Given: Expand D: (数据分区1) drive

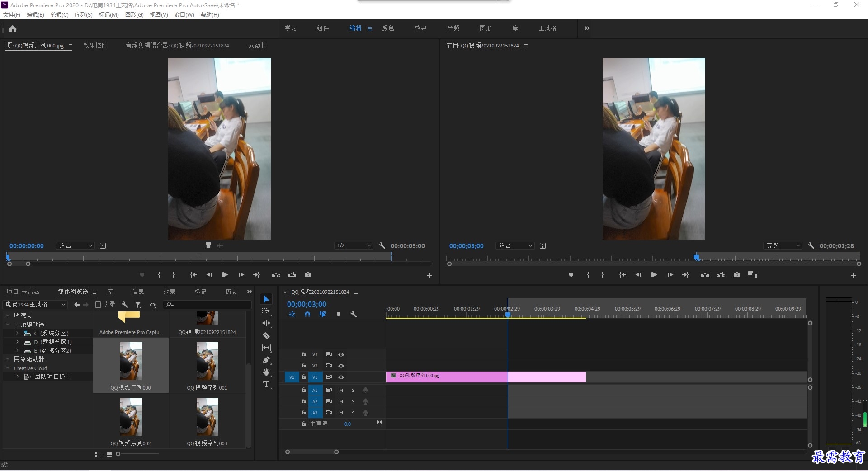Looking at the screenshot, I should (17, 342).
